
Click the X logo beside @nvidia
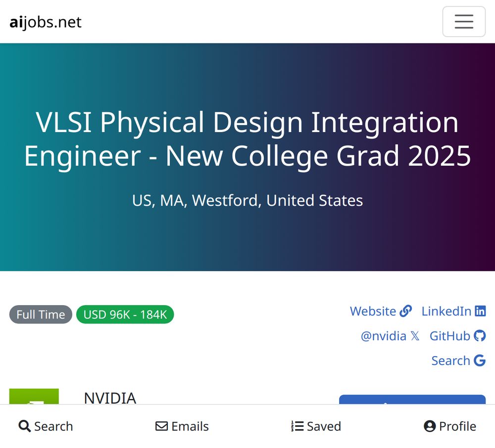(x=415, y=336)
